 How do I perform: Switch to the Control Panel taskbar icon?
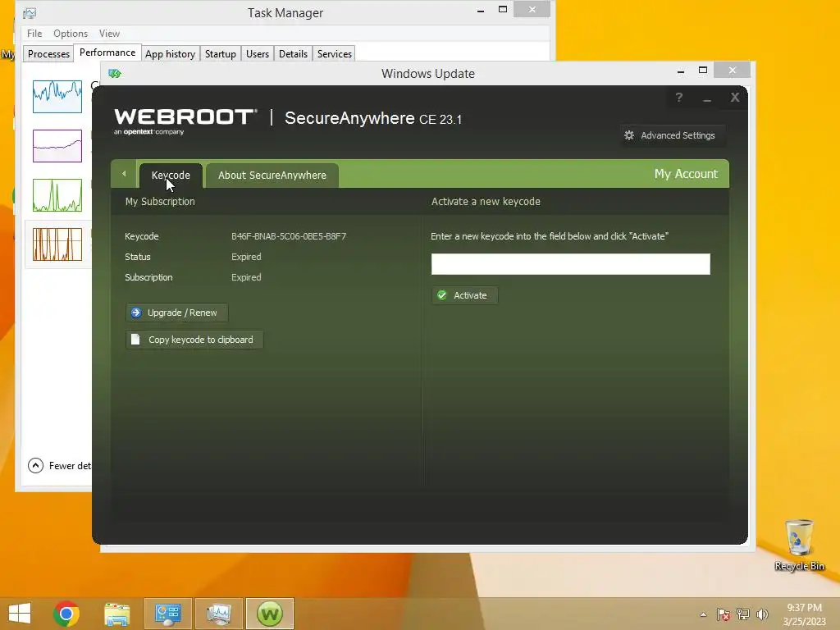tap(167, 614)
